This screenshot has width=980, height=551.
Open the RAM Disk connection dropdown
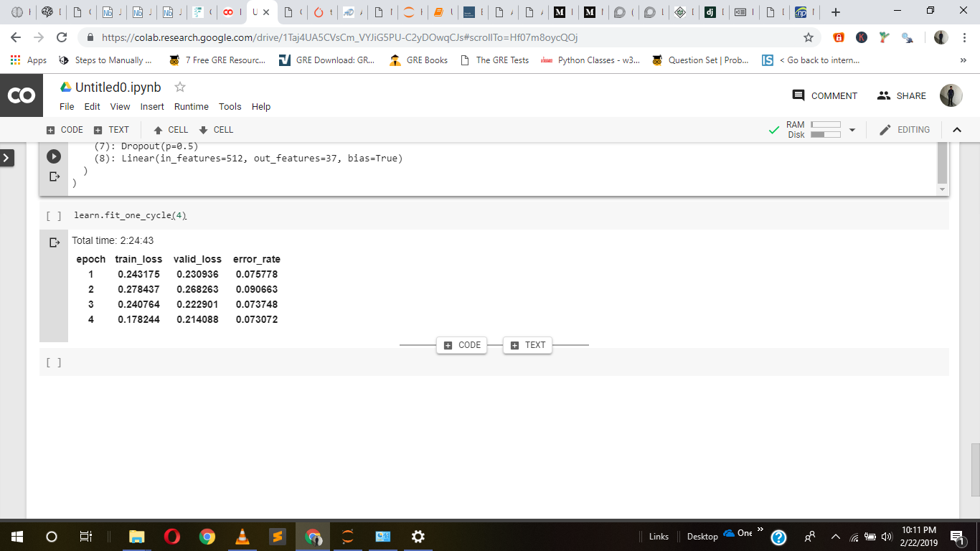(852, 130)
